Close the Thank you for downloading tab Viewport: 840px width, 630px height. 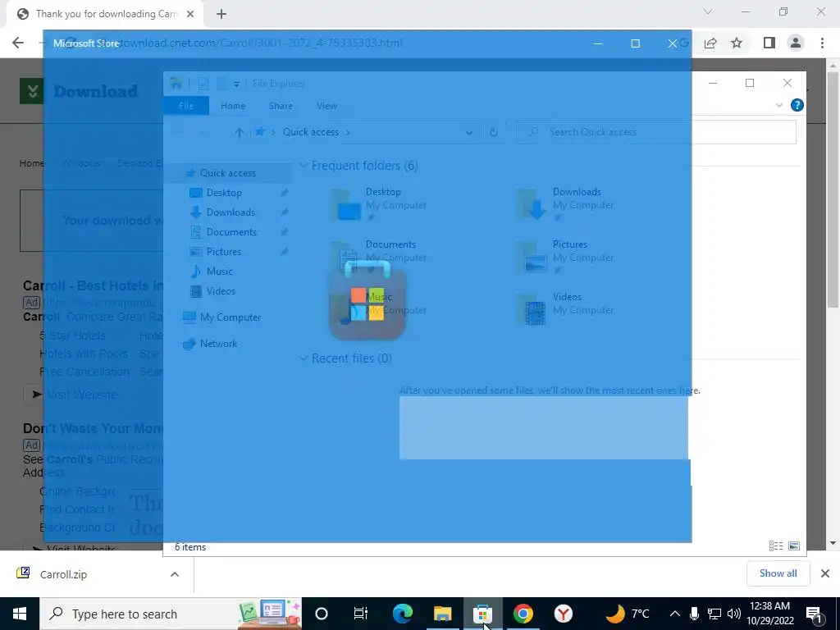[x=190, y=14]
